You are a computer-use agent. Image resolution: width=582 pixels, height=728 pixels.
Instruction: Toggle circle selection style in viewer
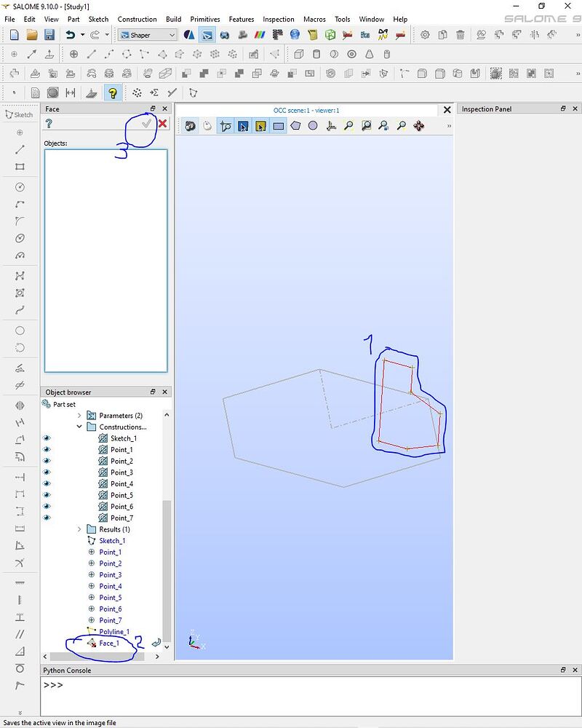tap(314, 126)
